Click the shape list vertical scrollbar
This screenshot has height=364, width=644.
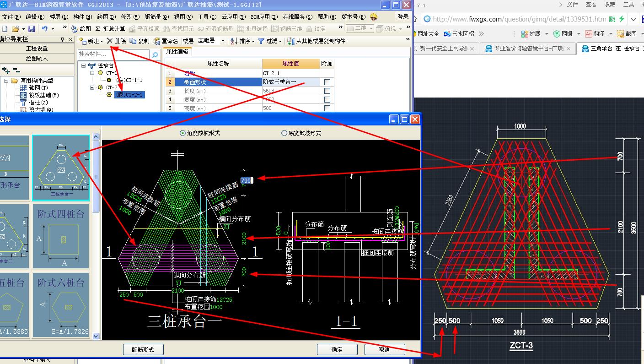point(96,236)
